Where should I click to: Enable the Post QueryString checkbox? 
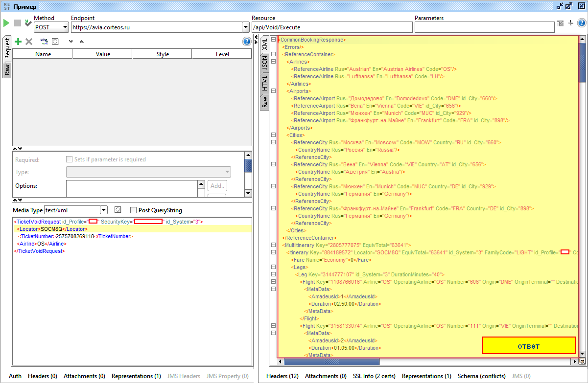point(133,210)
